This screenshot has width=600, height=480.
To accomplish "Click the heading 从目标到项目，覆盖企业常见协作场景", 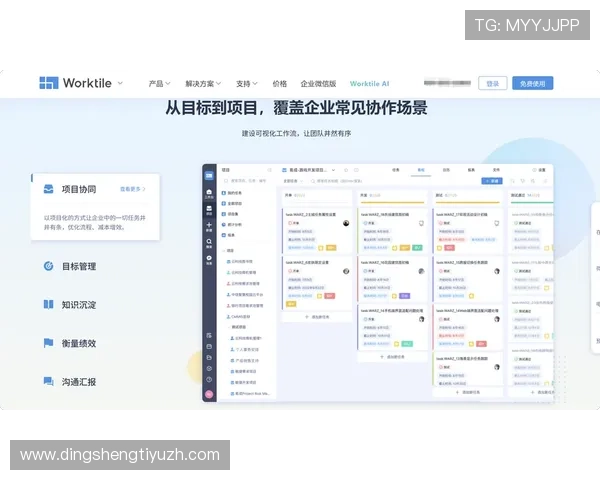I will coord(296,108).
